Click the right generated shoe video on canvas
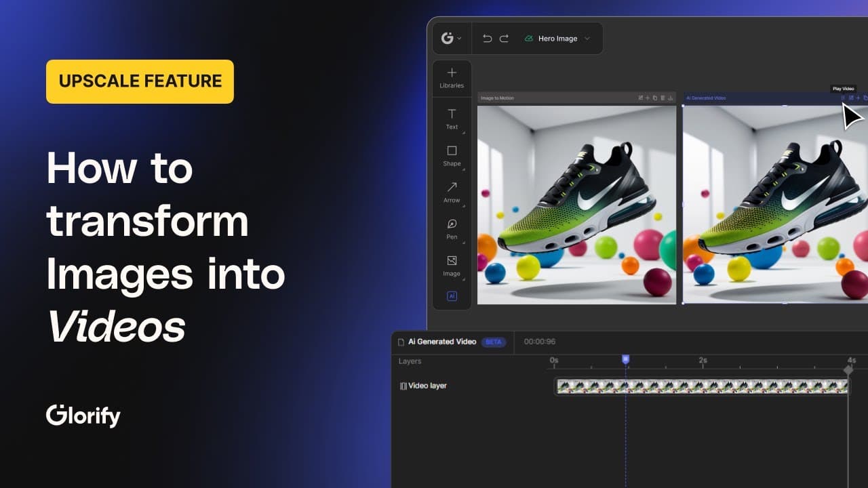This screenshot has height=488, width=868. click(x=775, y=205)
